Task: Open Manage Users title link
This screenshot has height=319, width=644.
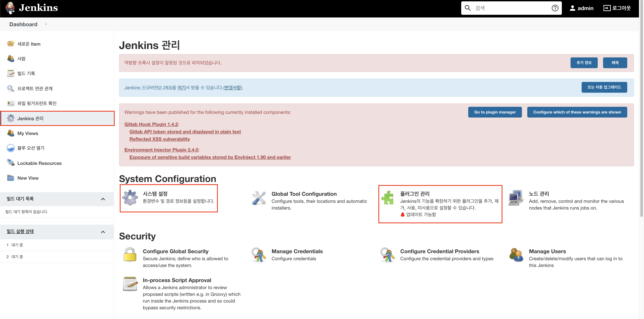Action: pos(547,251)
